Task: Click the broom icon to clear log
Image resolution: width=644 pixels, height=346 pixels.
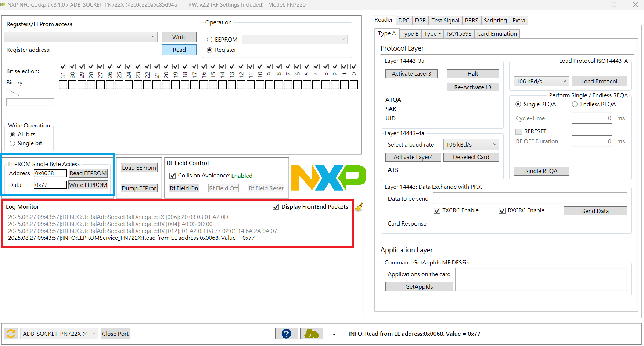Action: pyautogui.click(x=359, y=206)
